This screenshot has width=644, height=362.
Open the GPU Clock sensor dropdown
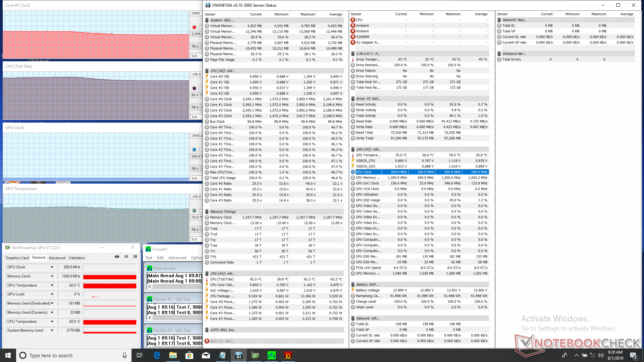(52, 267)
